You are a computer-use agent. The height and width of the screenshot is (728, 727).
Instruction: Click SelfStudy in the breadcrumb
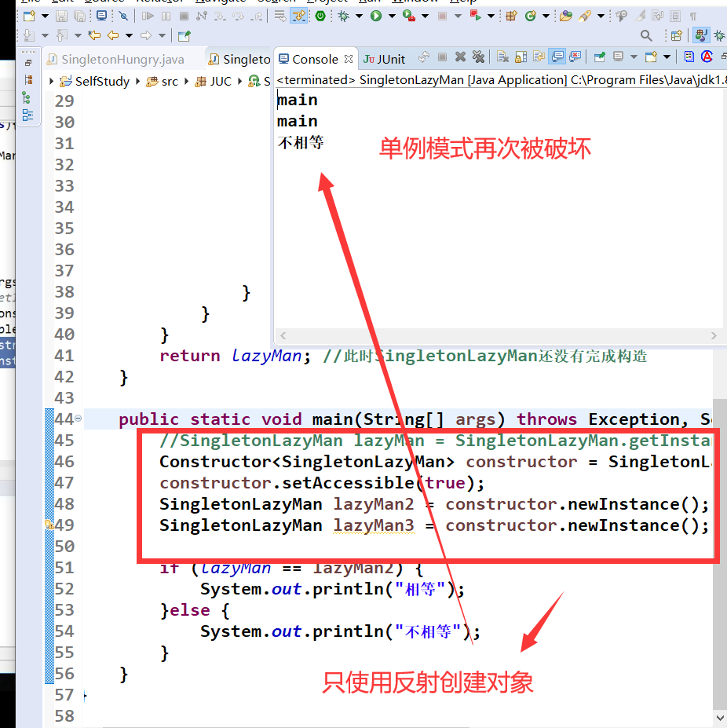102,81
